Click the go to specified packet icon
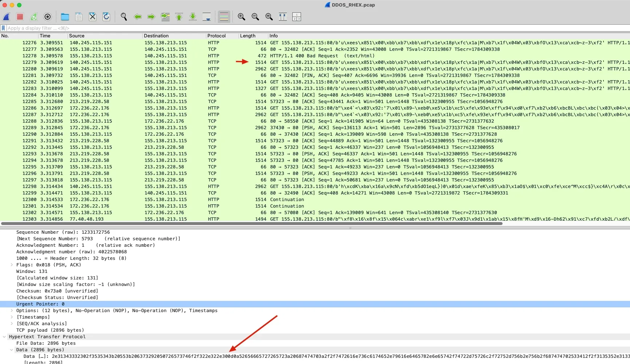The image size is (630, 364). point(165,17)
